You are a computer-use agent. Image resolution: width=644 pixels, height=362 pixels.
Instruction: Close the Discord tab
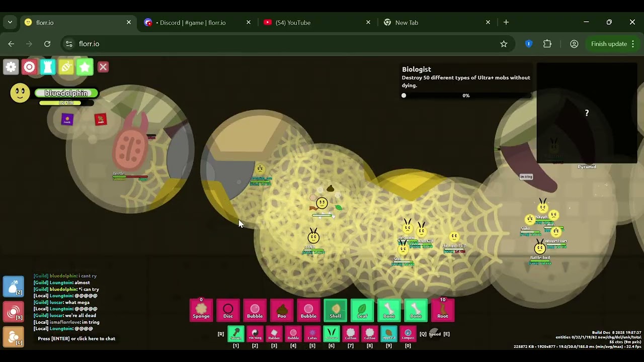click(x=248, y=23)
